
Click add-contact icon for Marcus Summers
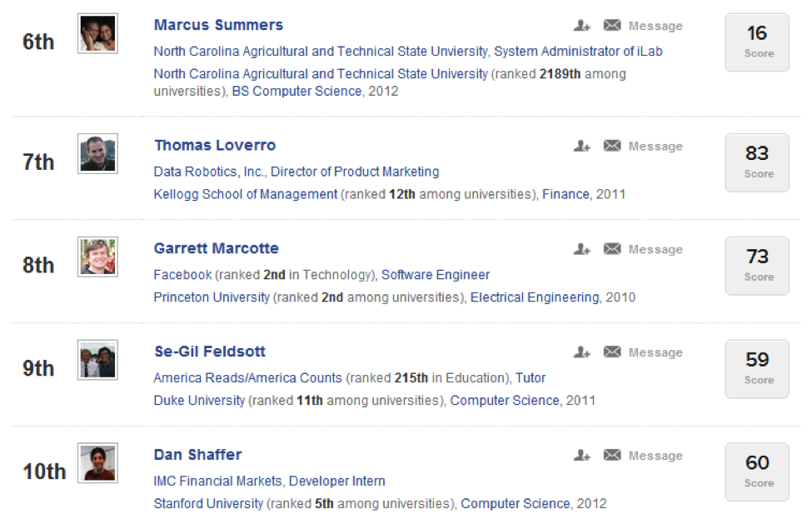point(582,25)
